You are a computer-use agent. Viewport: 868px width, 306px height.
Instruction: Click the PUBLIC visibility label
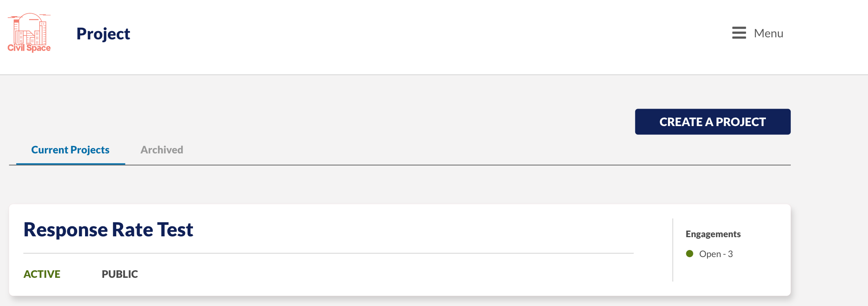tap(120, 274)
